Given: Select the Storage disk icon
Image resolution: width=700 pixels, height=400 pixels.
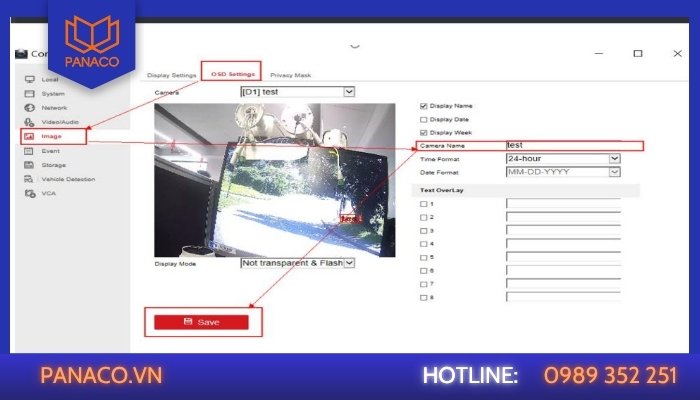Looking at the screenshot, I should click(x=29, y=165).
